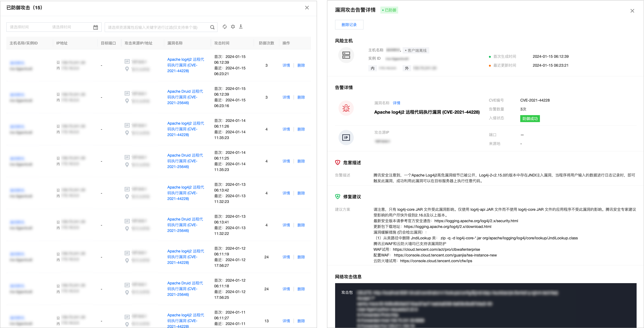Click the refresh icon in toolbar
This screenshot has width=644, height=328.
point(224,27)
